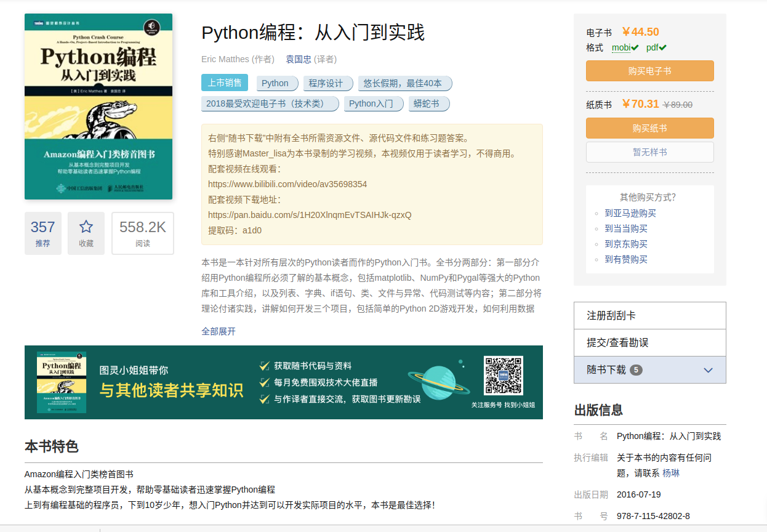
Task: Expand the 随书下载 downloads section
Action: tap(649, 369)
